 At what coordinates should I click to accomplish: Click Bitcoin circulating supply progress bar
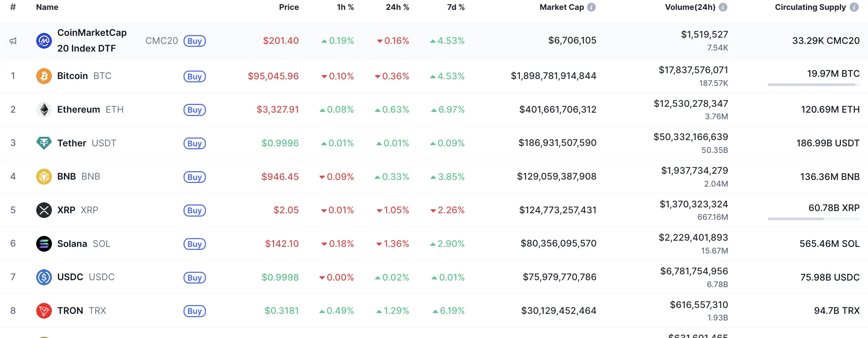click(814, 85)
